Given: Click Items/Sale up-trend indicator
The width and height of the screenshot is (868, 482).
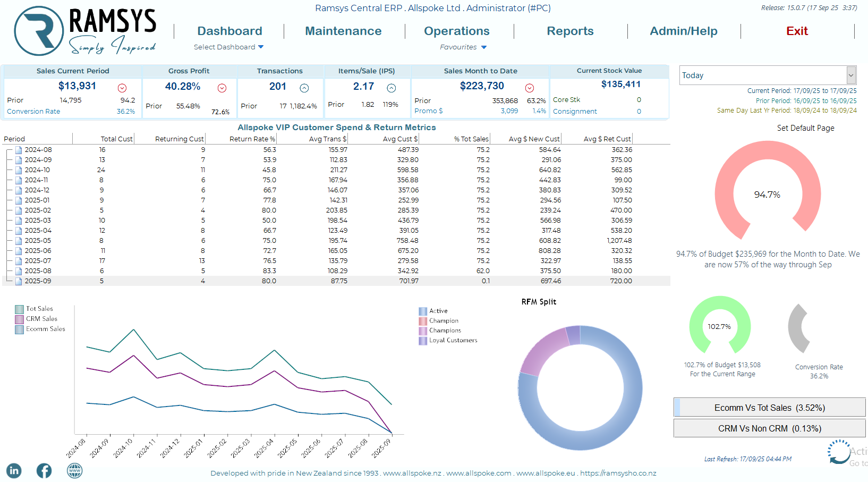Looking at the screenshot, I should click(x=392, y=88).
